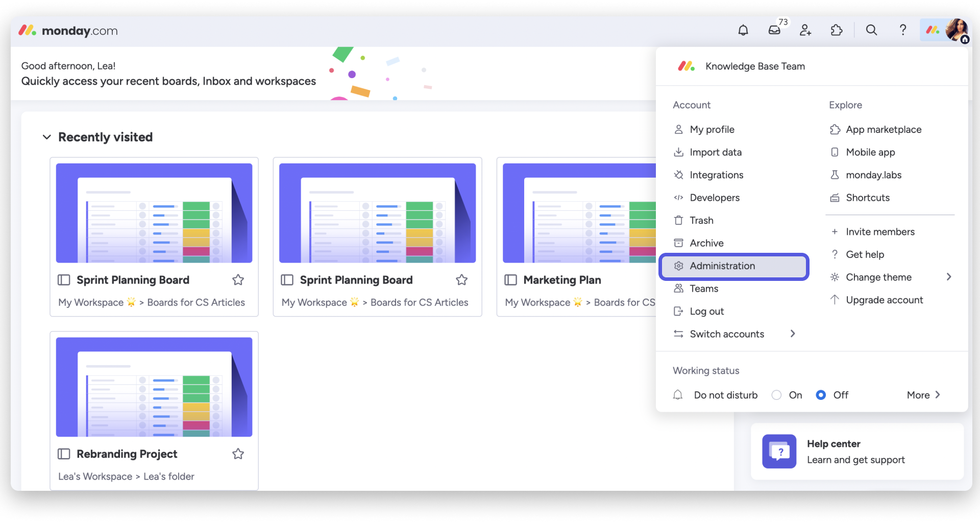This screenshot has width=980, height=524.
Task: Select Administration in the Account menu
Action: pyautogui.click(x=734, y=266)
